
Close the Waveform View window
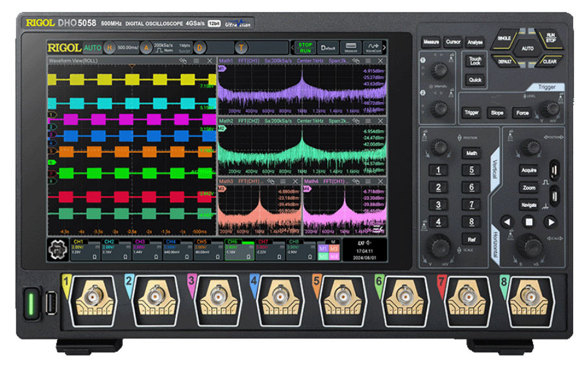pyautogui.click(x=210, y=60)
